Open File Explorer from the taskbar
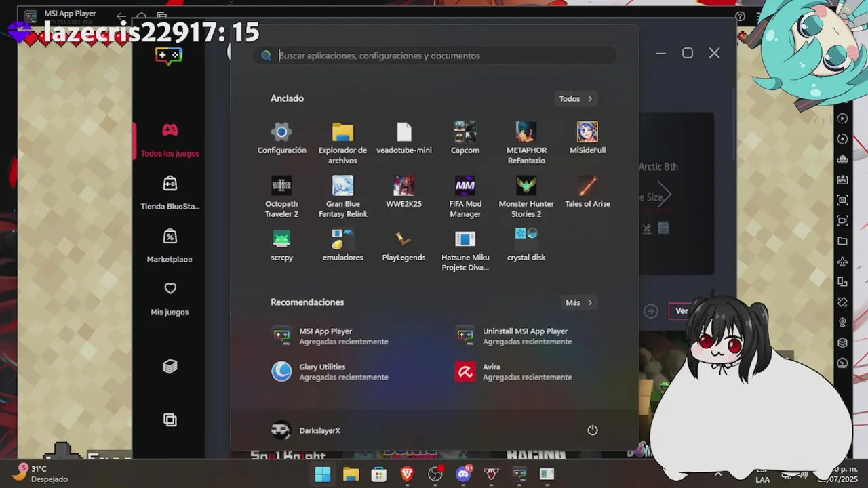This screenshot has height=488, width=868. (351, 474)
